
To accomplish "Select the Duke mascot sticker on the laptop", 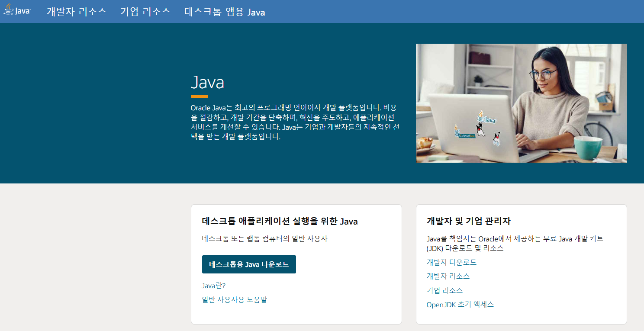I will click(480, 131).
